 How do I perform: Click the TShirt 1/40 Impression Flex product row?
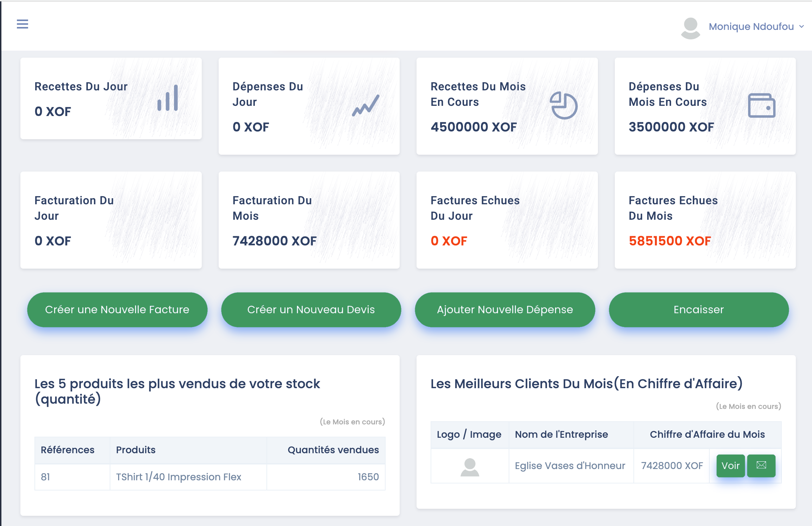pos(179,477)
